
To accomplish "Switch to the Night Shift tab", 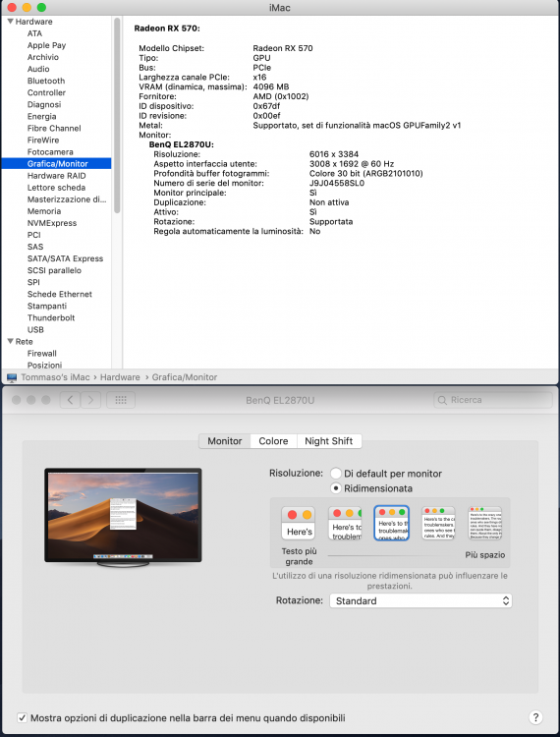I will point(329,441).
